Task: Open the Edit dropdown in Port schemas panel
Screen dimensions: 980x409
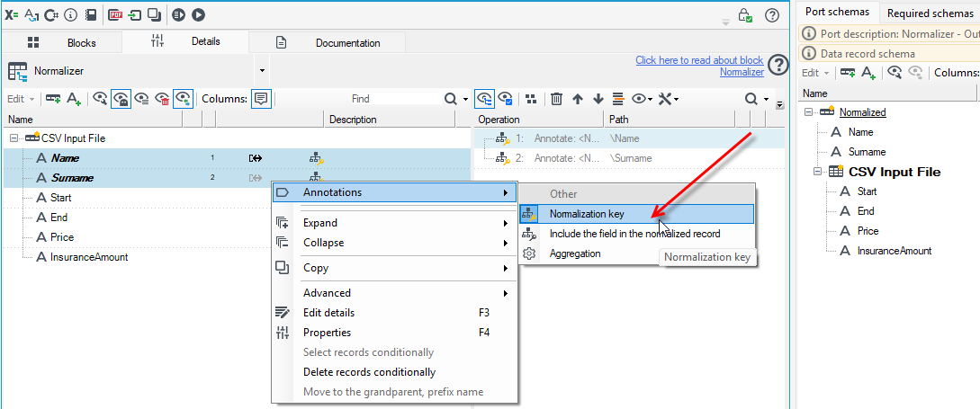Action: (x=815, y=73)
